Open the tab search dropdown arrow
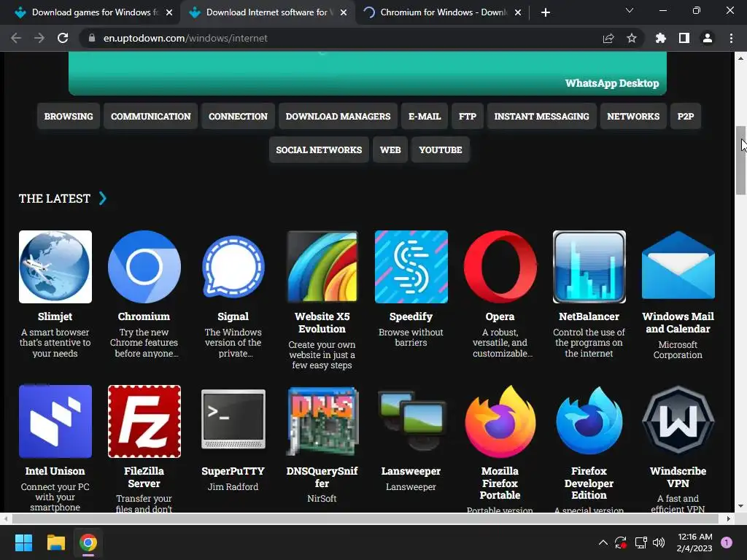Image resolution: width=747 pixels, height=560 pixels. (630, 10)
